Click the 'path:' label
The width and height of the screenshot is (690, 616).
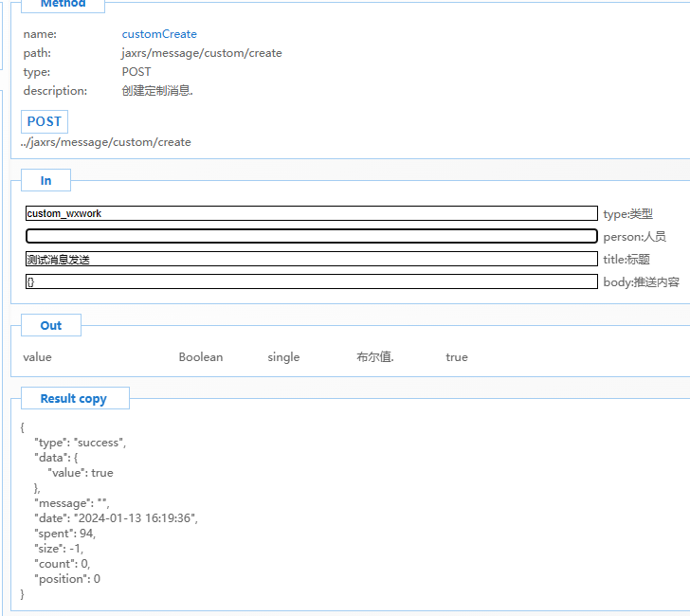(37, 53)
